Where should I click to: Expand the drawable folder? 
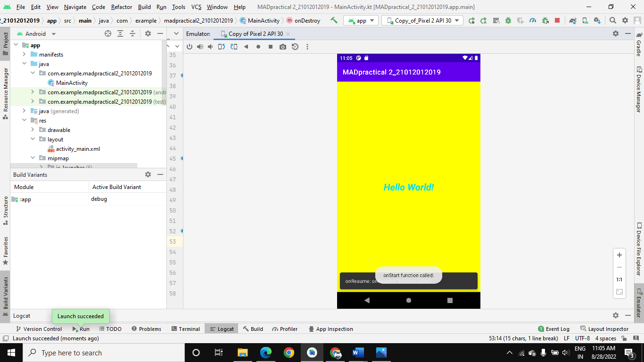pos(33,130)
